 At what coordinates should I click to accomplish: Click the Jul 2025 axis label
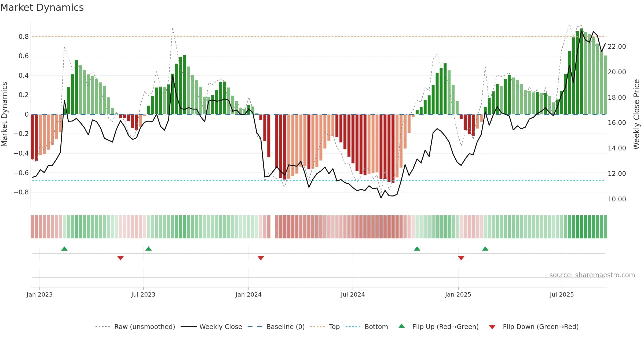point(562,294)
